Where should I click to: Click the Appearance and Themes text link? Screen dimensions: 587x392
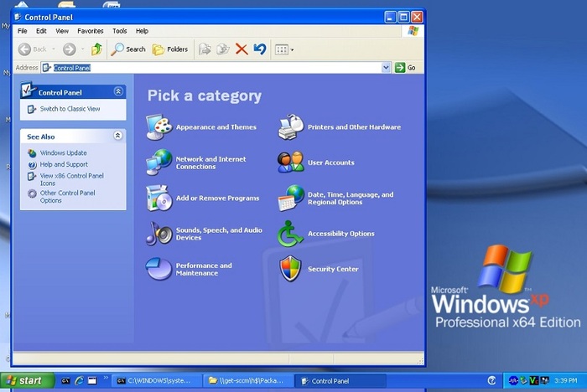coord(216,127)
